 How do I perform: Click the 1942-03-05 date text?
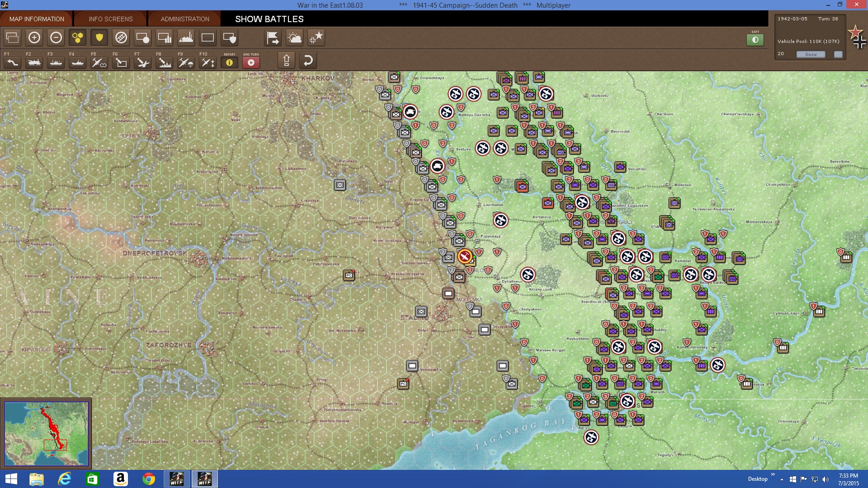[792, 19]
